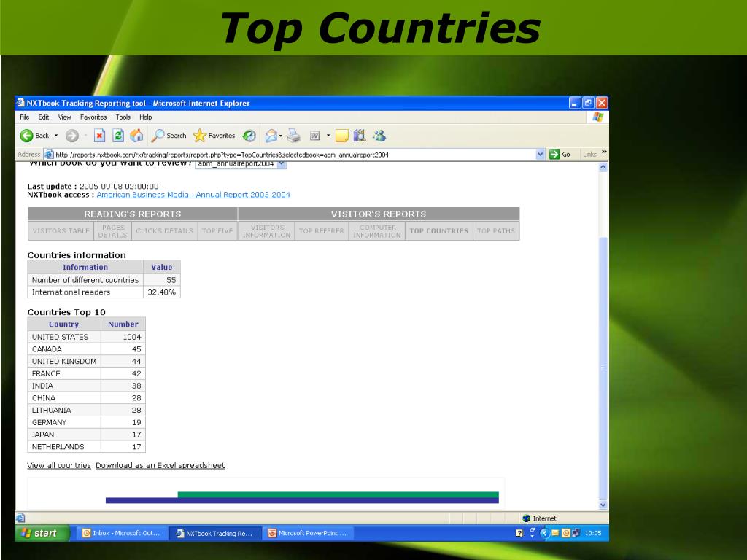Switch to Top Referer tab
The image size is (747, 560).
[x=322, y=231]
